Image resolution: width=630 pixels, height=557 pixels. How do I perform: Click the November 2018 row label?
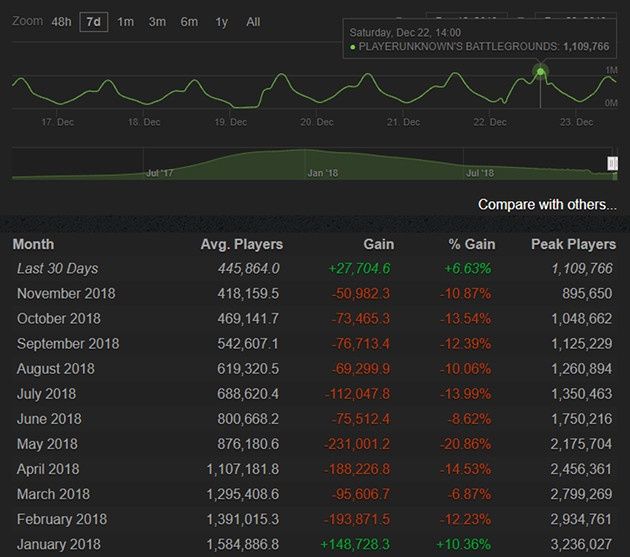tap(66, 294)
